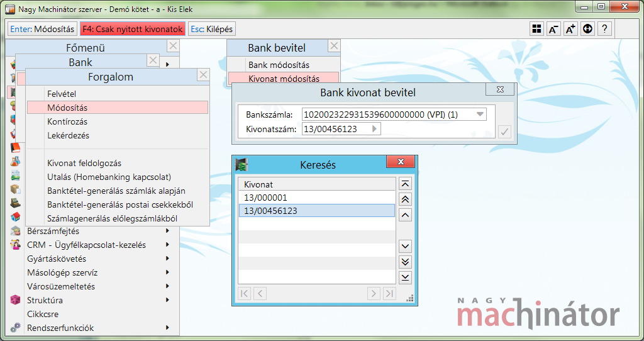Click the gears icon beside Rendszerfunkciók
The width and height of the screenshot is (644, 341).
[15, 328]
